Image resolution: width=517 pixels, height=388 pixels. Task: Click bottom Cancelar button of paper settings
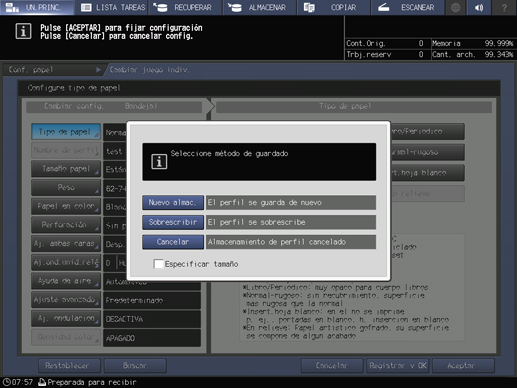coord(332,366)
